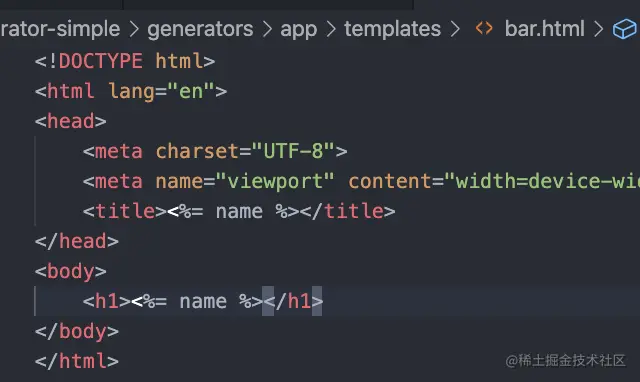Open the rator-simple breadcrumb folder
This screenshot has height=382, width=640.
(60, 29)
